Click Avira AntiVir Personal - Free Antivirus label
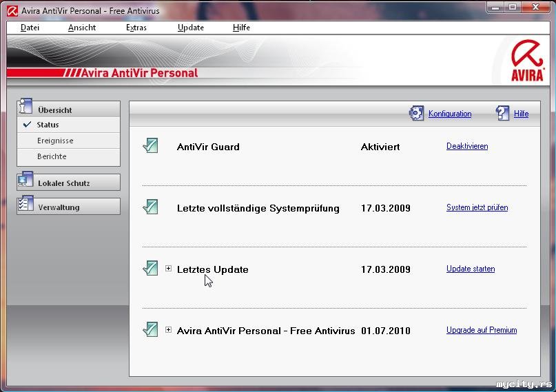Screen dimensions: 556x392 (265, 331)
